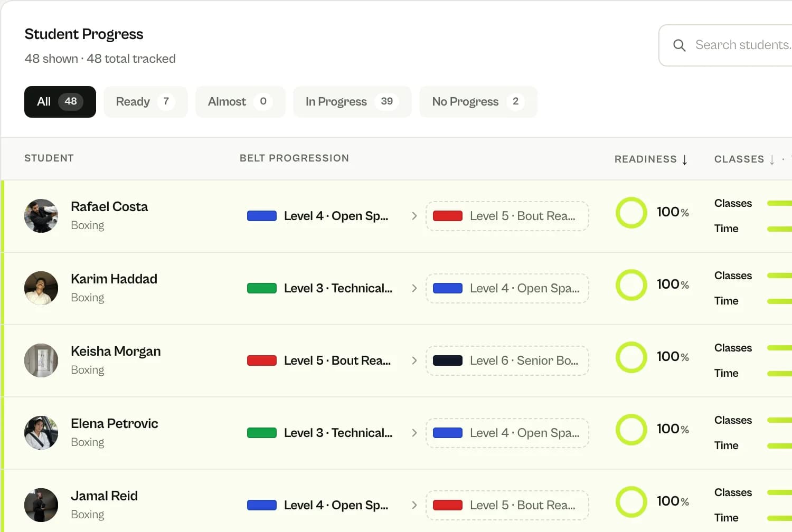Select student name Karim Haddad

pos(114,279)
